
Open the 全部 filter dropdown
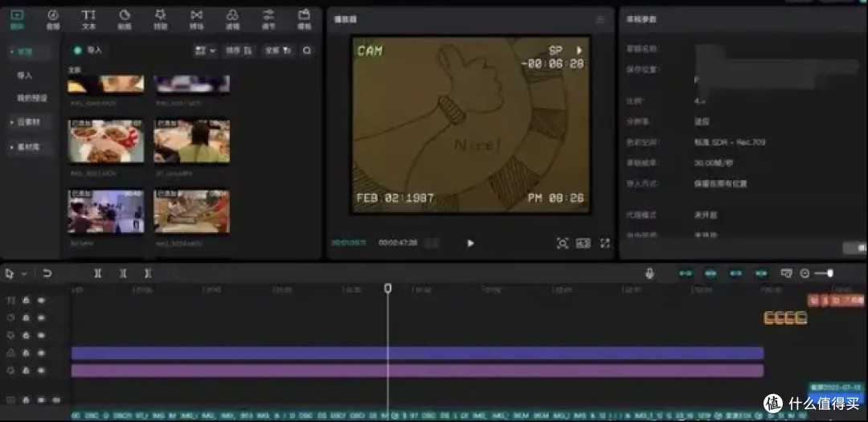pyautogui.click(x=278, y=51)
